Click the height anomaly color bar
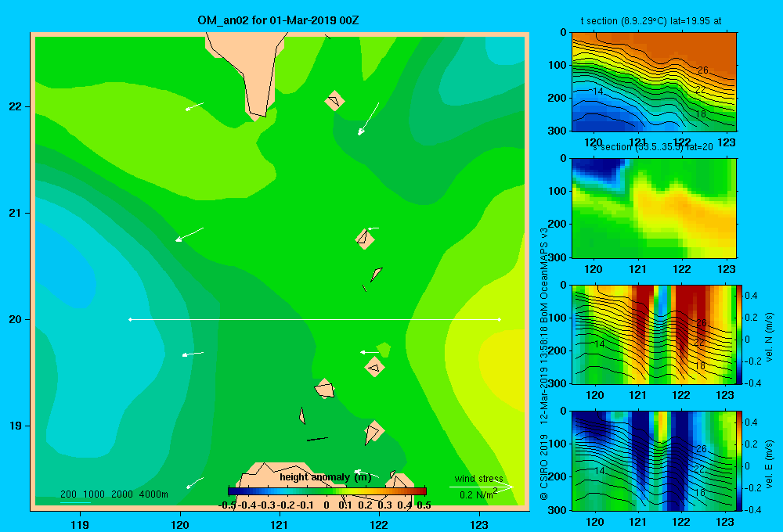The height and width of the screenshot is (532, 783). click(327, 491)
